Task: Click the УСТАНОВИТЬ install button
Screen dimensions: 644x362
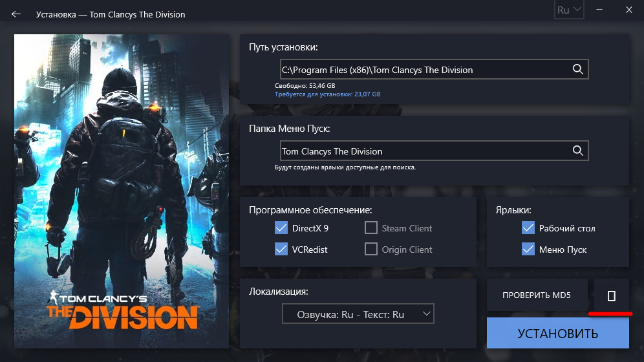Action: point(558,333)
